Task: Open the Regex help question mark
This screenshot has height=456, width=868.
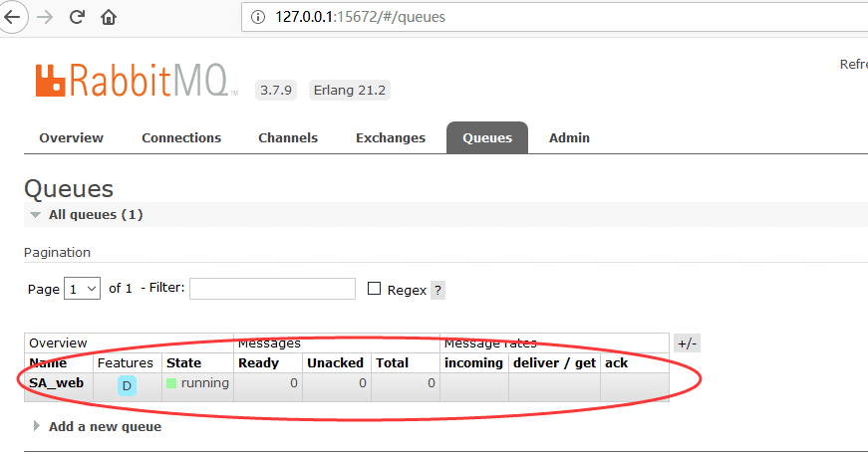Action: (x=437, y=291)
